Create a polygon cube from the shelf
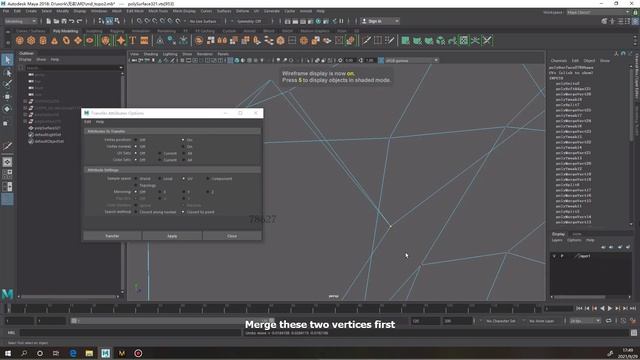 31,40
